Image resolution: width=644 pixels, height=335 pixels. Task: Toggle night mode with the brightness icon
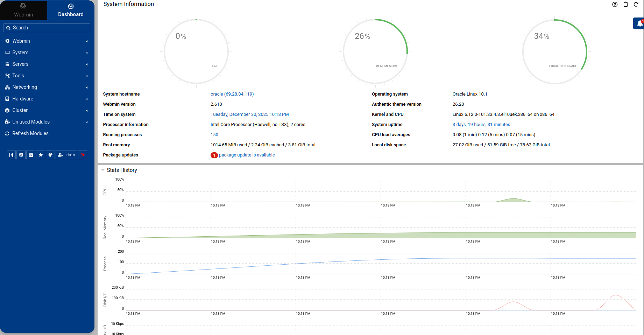(x=21, y=155)
